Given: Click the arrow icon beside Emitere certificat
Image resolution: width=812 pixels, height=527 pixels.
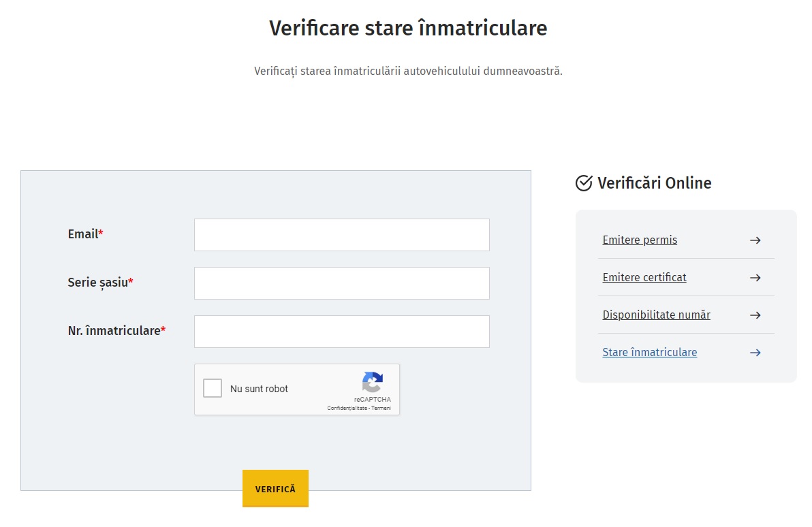Looking at the screenshot, I should [755, 277].
